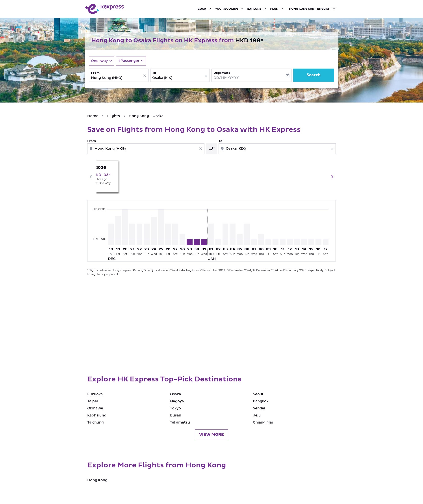Screen dimensions: 423x504
Task: Open Fukuoka destination link
Action: [95, 394]
